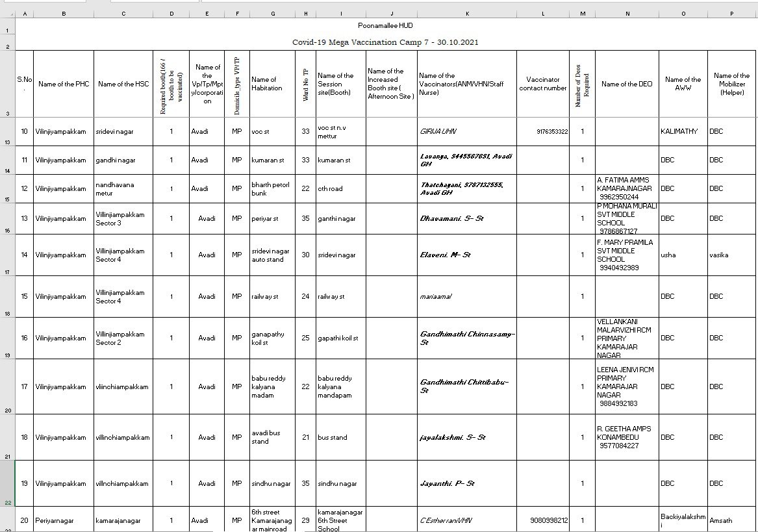Click the 'Gandhimathi Chinnasamy' vaccinator cell
The image size is (758, 532).
(x=467, y=338)
